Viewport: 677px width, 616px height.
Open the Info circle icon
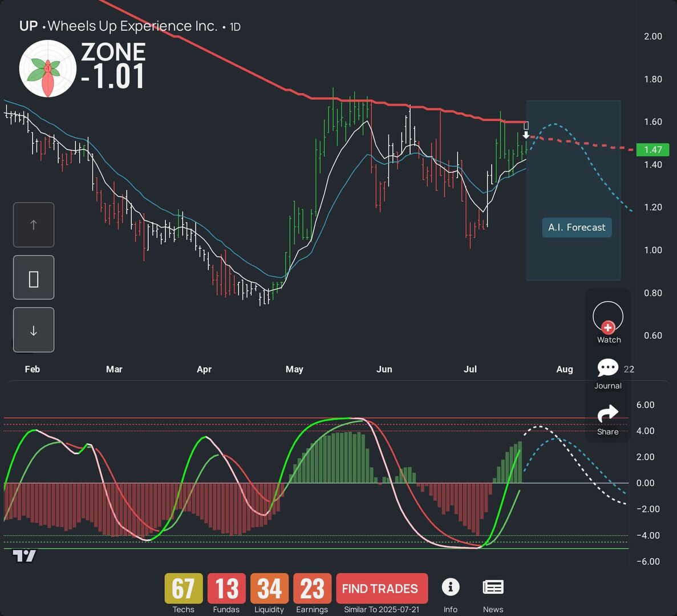point(451,587)
